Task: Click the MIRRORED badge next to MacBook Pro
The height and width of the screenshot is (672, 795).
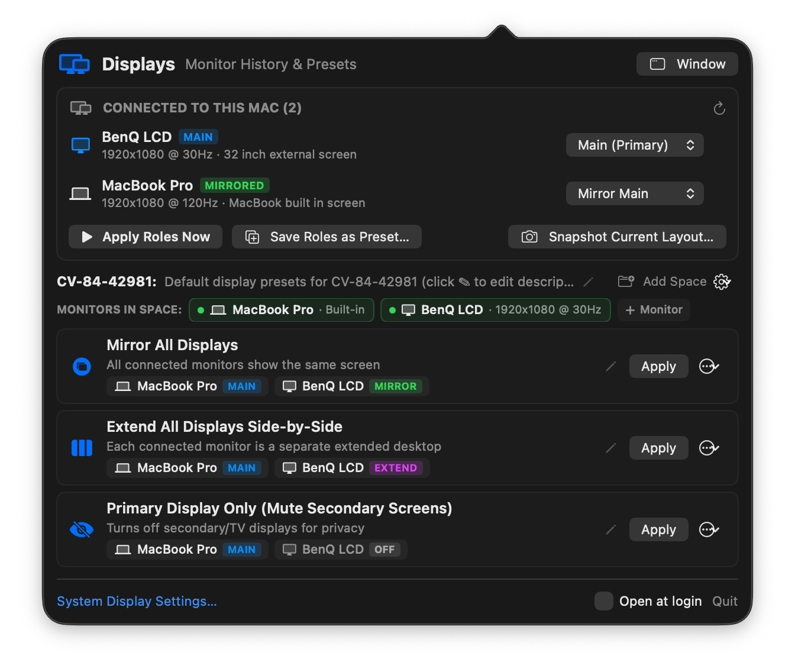Action: pyautogui.click(x=234, y=186)
